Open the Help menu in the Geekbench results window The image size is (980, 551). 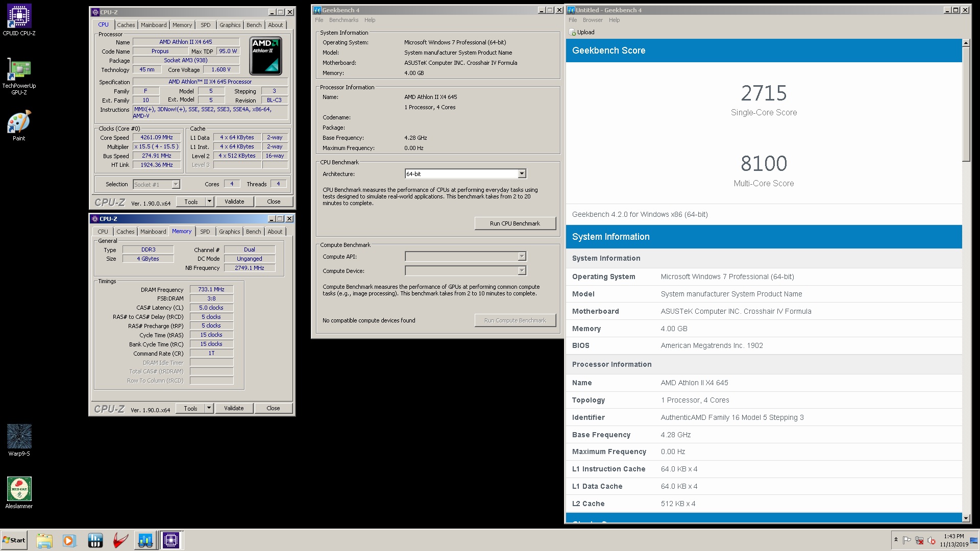(614, 20)
